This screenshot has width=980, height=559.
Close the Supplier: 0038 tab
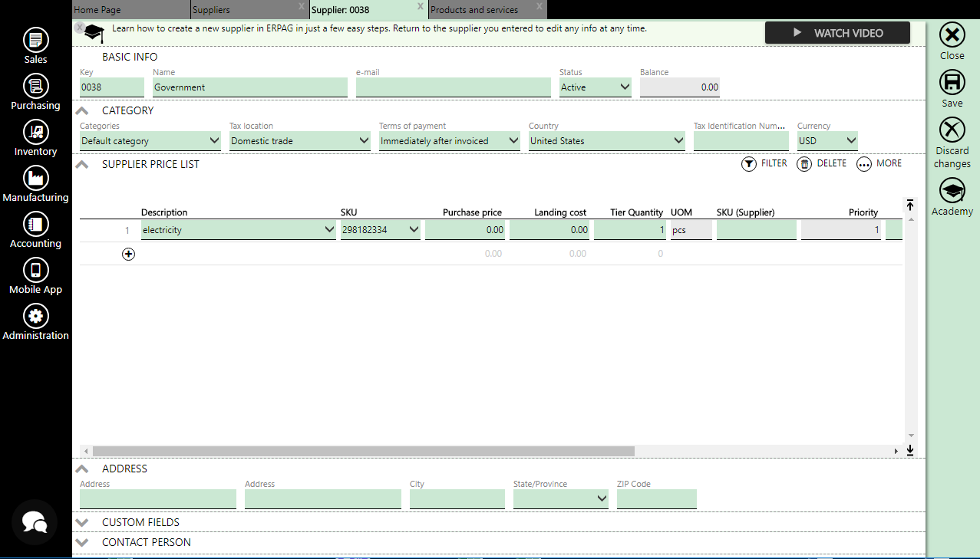click(x=420, y=6)
